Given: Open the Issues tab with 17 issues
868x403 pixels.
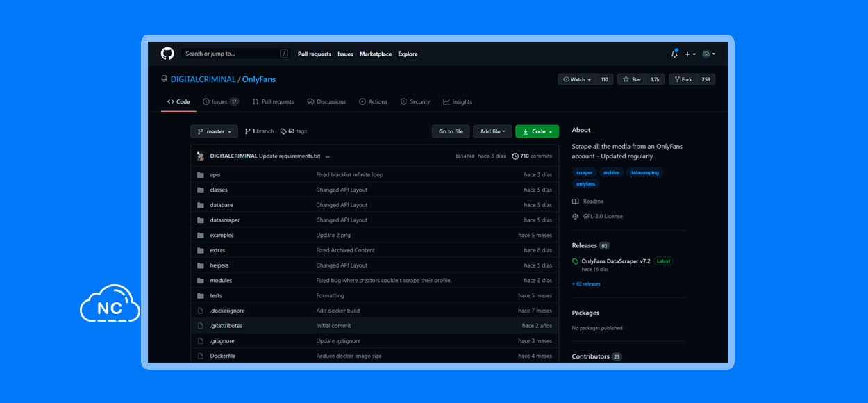Looking at the screenshot, I should coord(221,102).
